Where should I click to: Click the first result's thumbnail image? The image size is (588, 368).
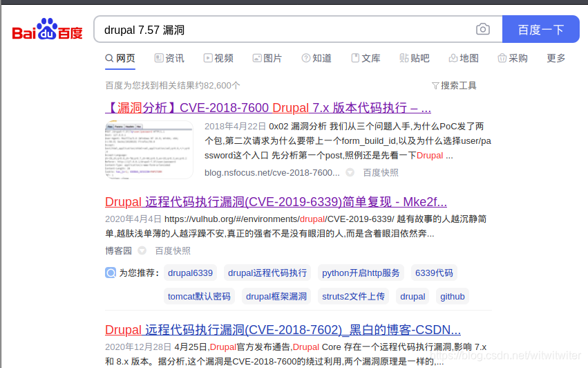click(149, 150)
